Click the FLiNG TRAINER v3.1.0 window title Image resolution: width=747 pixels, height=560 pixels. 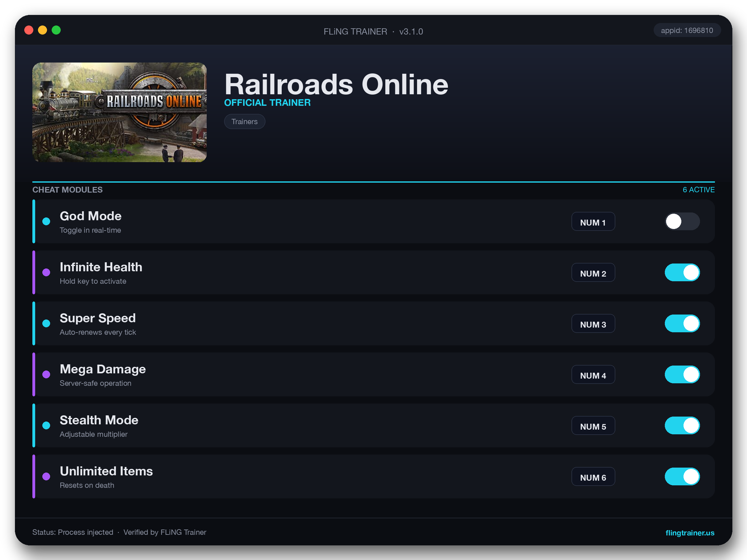pyautogui.click(x=373, y=31)
